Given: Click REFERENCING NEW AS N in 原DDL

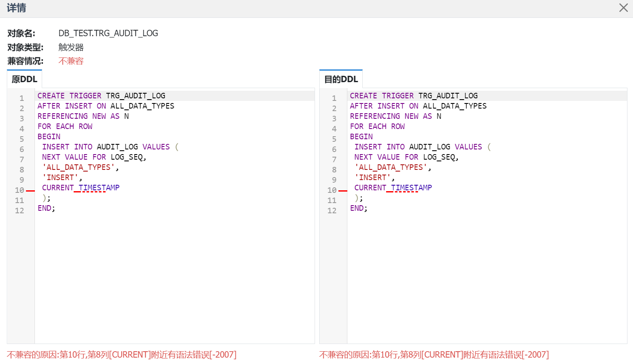Looking at the screenshot, I should (x=83, y=116).
